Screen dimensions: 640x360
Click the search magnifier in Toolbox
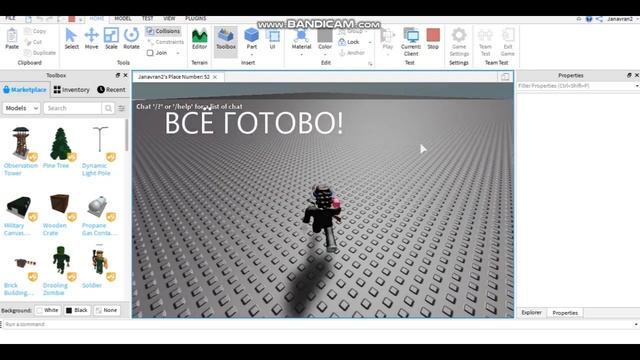108,108
